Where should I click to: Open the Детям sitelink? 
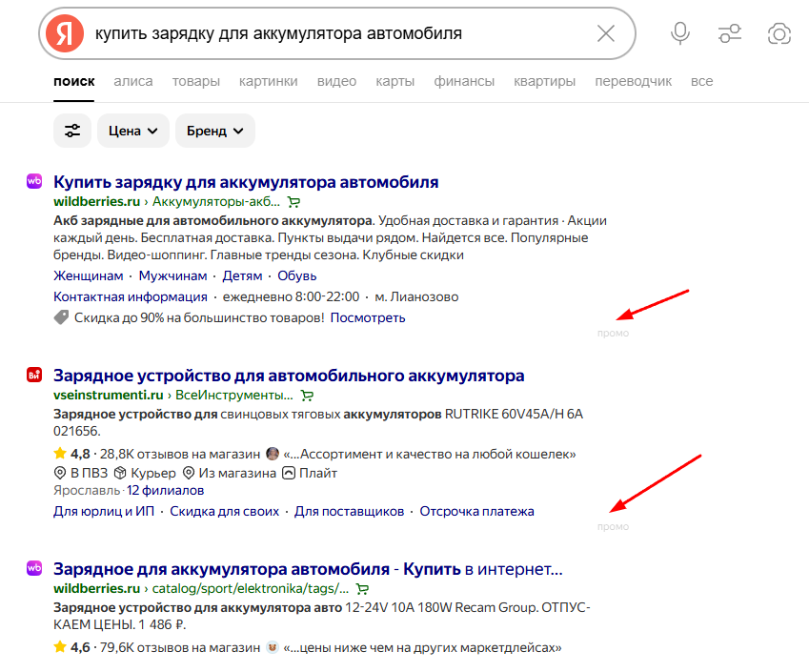242,275
